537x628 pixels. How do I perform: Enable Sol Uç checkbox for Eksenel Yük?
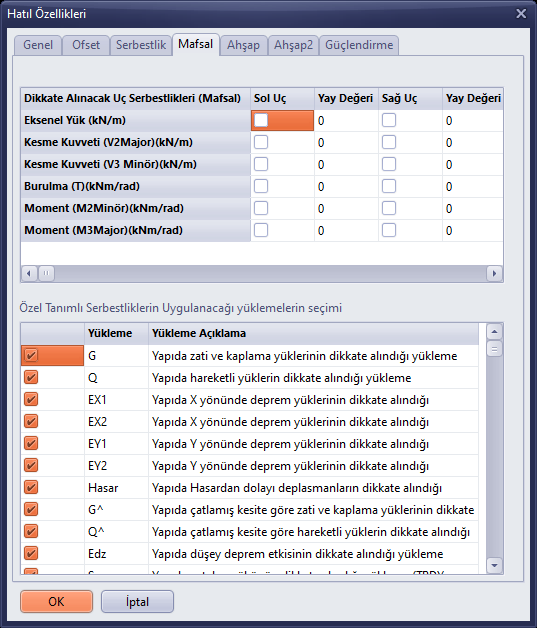click(261, 120)
